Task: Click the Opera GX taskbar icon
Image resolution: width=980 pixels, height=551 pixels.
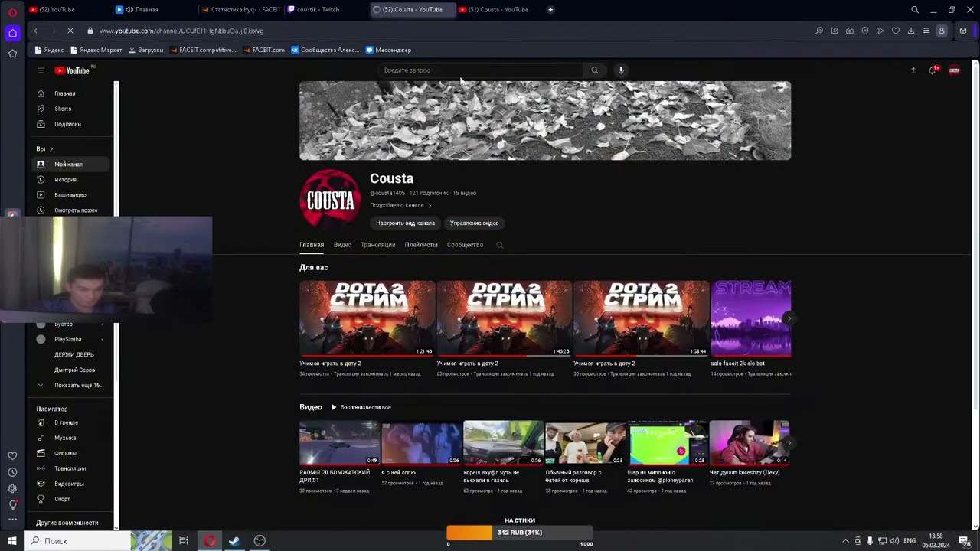Action: [x=210, y=541]
